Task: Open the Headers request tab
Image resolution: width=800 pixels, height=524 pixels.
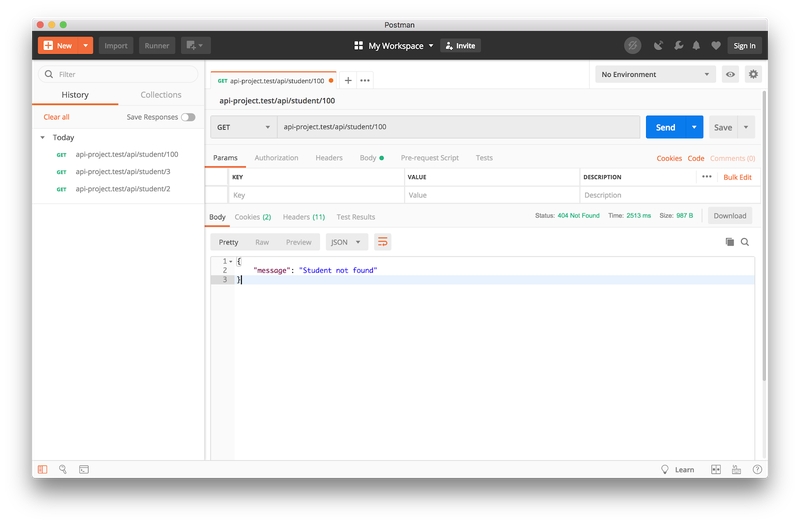Action: click(329, 158)
